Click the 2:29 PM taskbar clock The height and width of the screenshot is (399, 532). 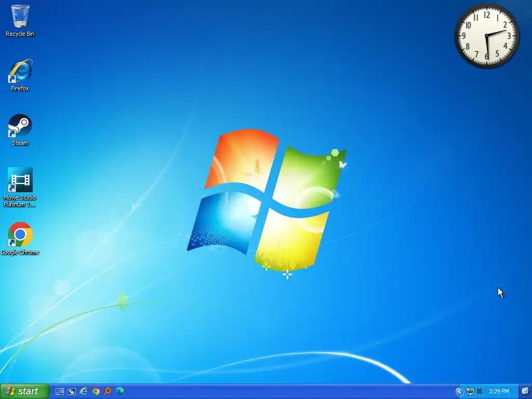pyautogui.click(x=499, y=392)
